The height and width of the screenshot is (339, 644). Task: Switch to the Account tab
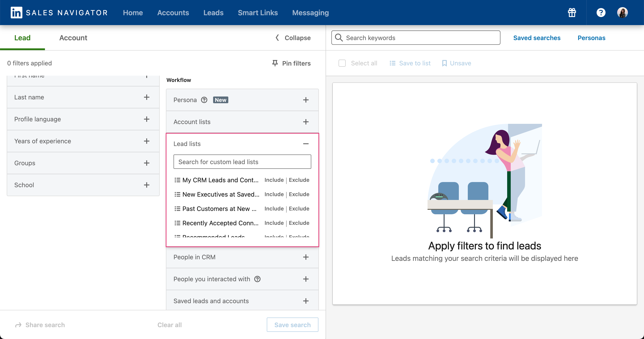pyautogui.click(x=73, y=38)
